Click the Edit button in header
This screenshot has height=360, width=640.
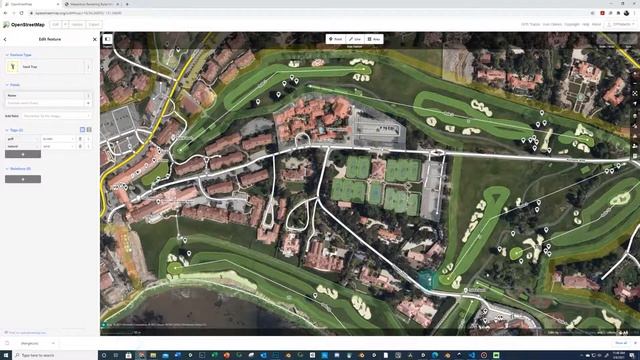[56, 24]
